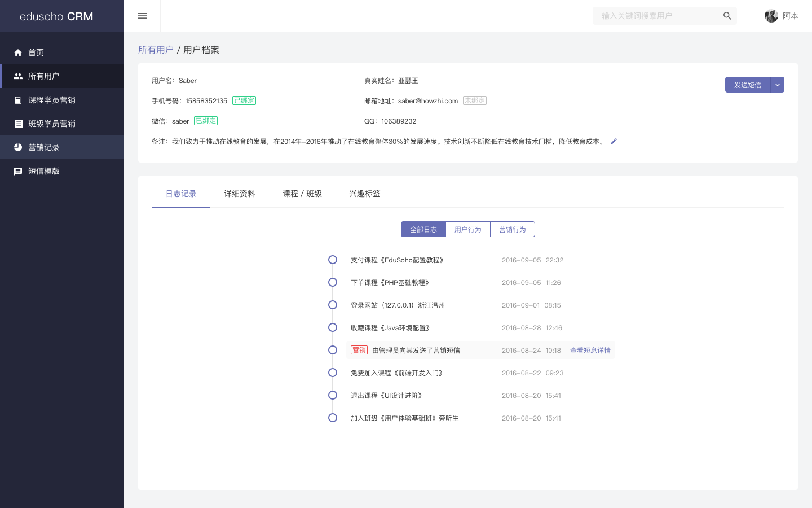The height and width of the screenshot is (508, 812).
Task: Open the 首页 home icon in sidebar
Action: pos(18,52)
